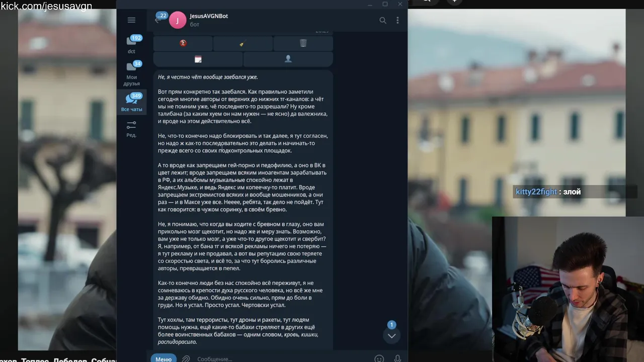644x362 pixels.
Task: Start voice recording with microphone icon
Action: coord(397,358)
